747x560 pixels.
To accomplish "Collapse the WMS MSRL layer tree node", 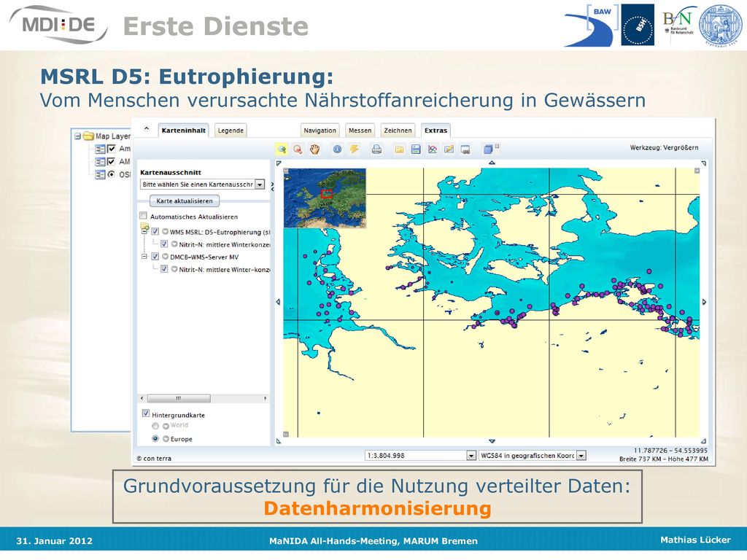I will click(144, 232).
